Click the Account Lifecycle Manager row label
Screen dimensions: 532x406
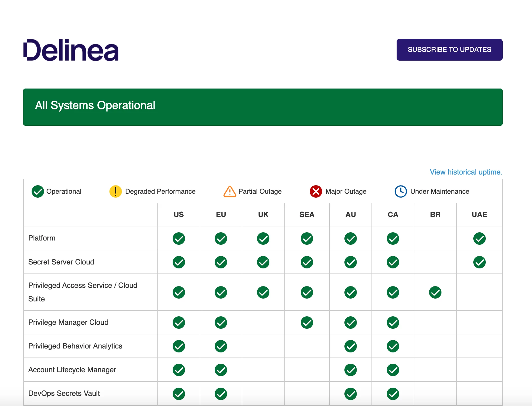click(x=72, y=370)
